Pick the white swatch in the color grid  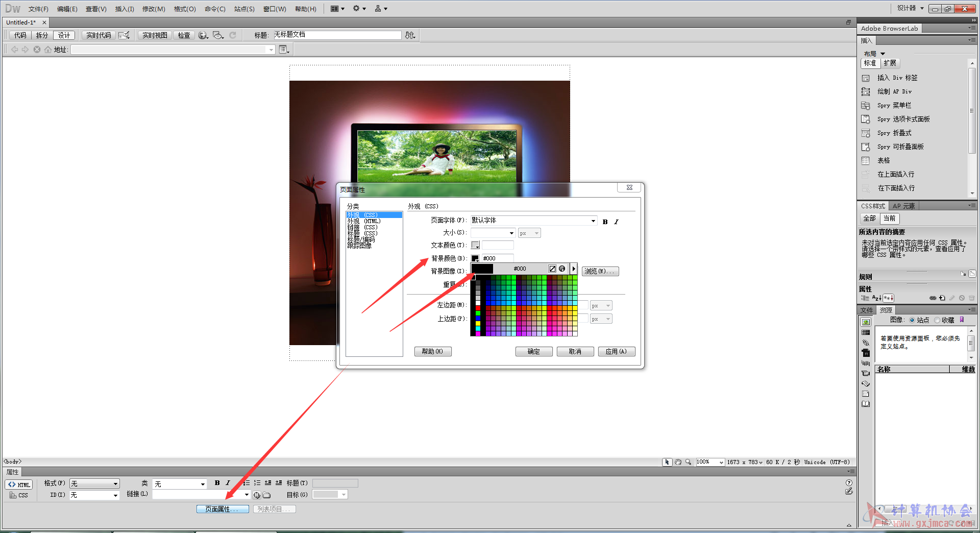click(x=478, y=303)
